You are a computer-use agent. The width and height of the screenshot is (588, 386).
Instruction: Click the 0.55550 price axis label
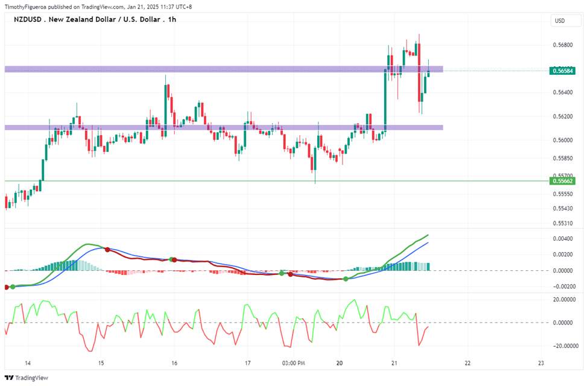[x=563, y=194]
